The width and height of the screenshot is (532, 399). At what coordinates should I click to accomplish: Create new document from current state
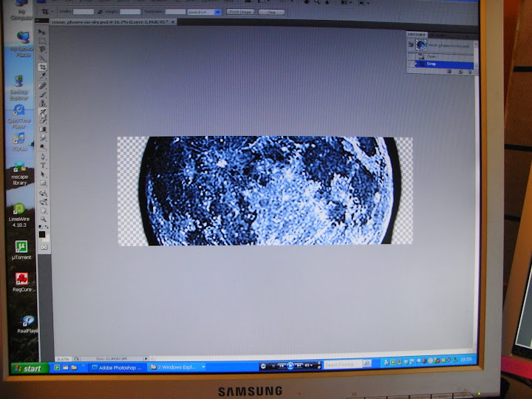pyautogui.click(x=449, y=72)
